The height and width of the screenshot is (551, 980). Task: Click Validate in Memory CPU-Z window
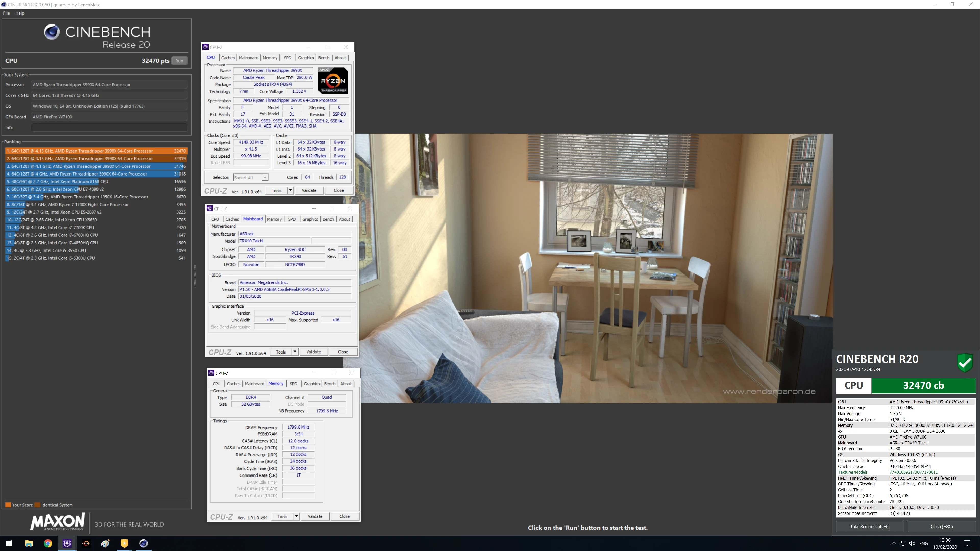315,516
